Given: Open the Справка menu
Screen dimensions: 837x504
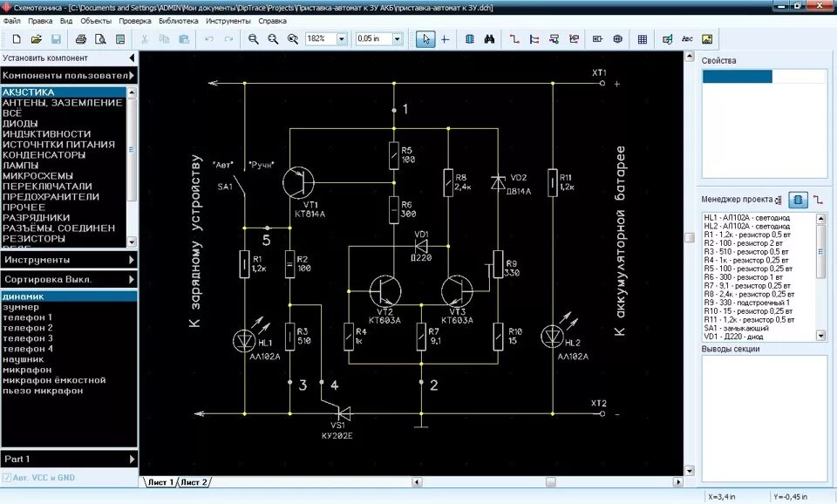Looking at the screenshot, I should [272, 21].
